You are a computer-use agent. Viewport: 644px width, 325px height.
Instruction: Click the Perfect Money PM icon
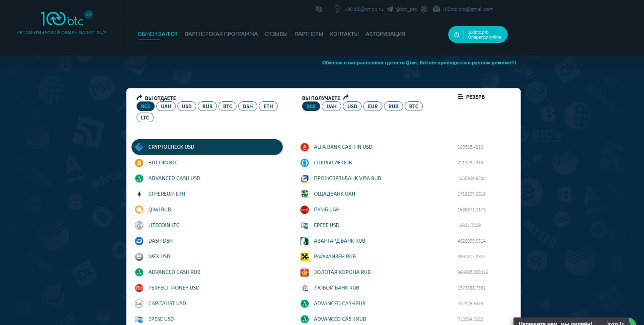pos(139,288)
